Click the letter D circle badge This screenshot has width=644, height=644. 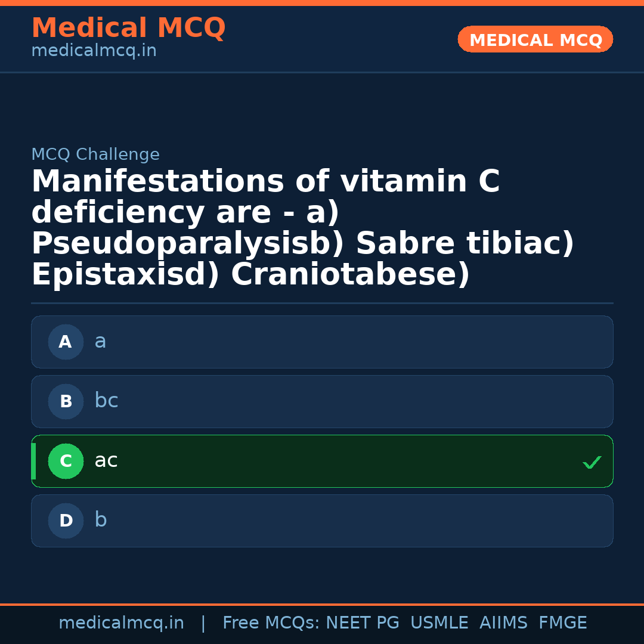click(x=66, y=521)
